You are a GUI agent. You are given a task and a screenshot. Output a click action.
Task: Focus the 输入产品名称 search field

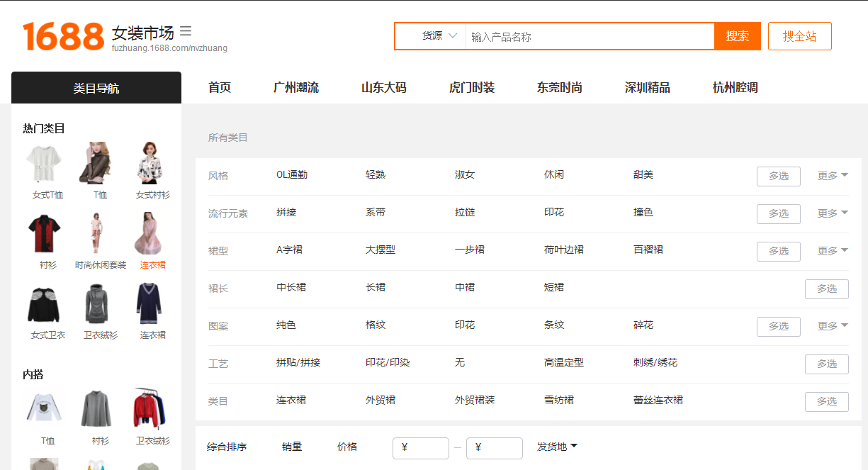588,37
